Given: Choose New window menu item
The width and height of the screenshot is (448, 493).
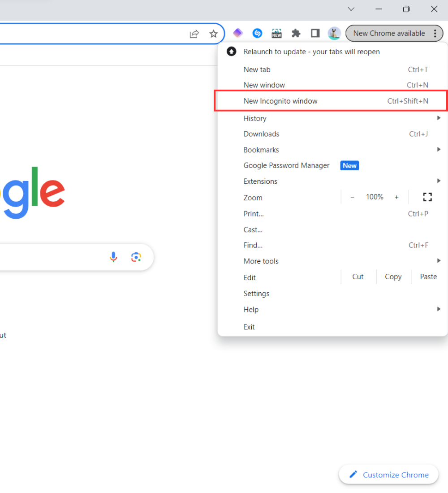Looking at the screenshot, I should (x=332, y=85).
